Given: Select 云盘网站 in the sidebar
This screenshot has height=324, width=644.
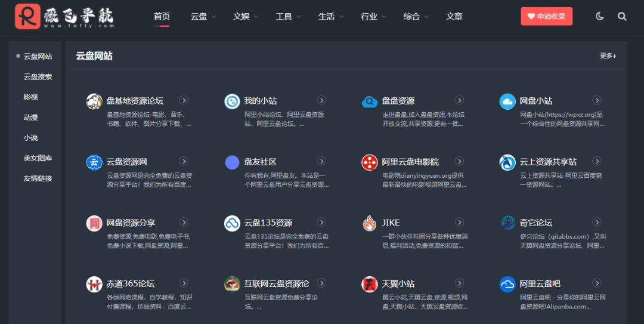Looking at the screenshot, I should (38, 56).
